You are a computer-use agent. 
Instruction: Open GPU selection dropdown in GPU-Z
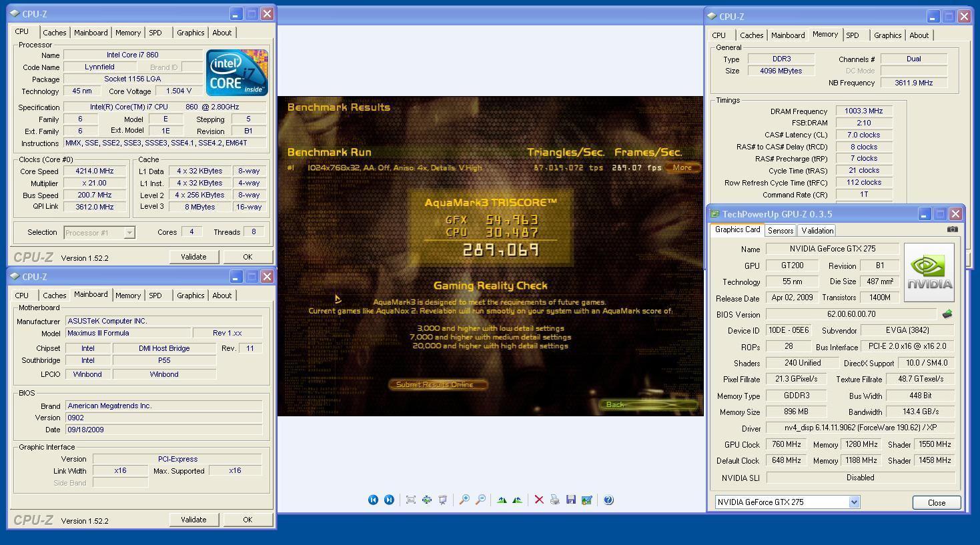pos(854,502)
